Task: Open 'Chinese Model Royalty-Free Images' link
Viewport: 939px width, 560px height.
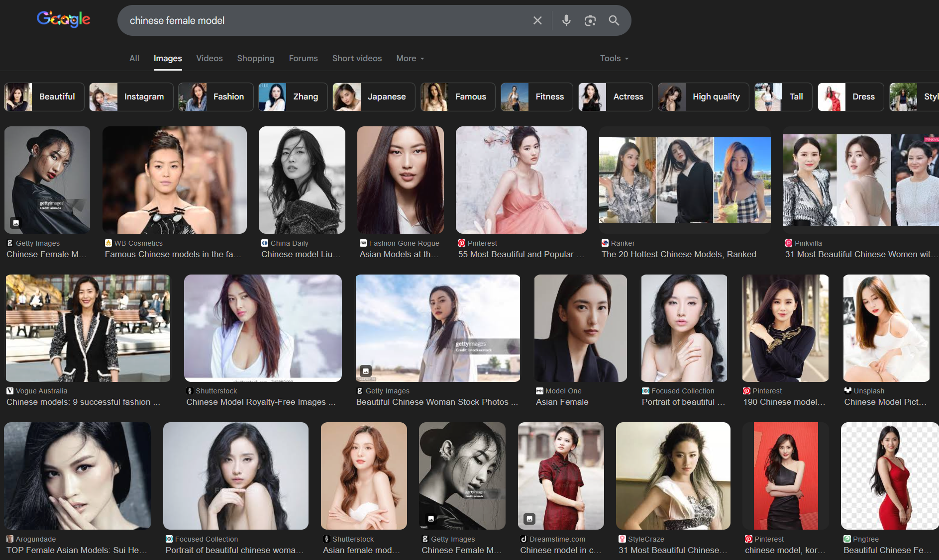Action: (x=261, y=402)
